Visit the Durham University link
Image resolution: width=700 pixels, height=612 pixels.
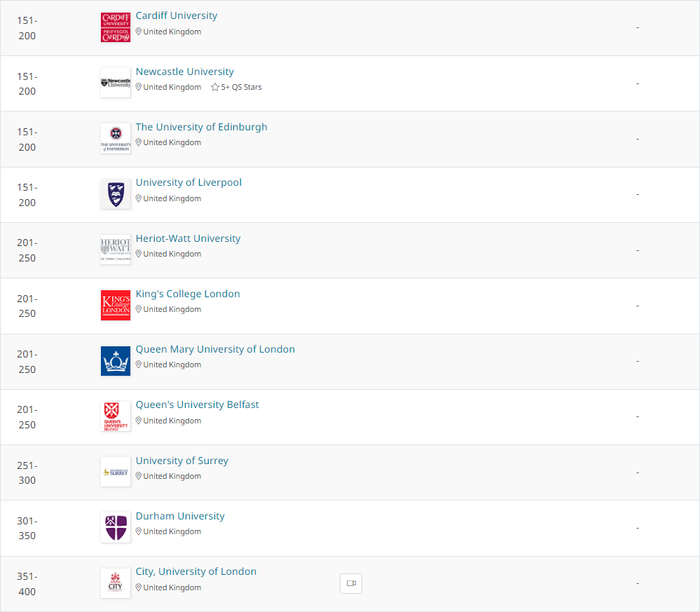click(180, 516)
